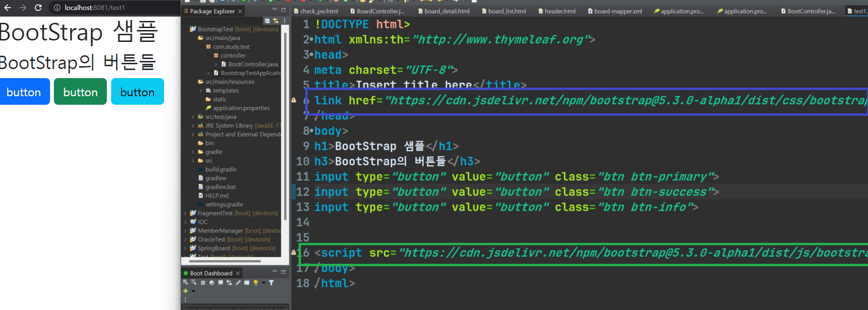Expand JRE System Library node
868x310 pixels.
click(193, 126)
